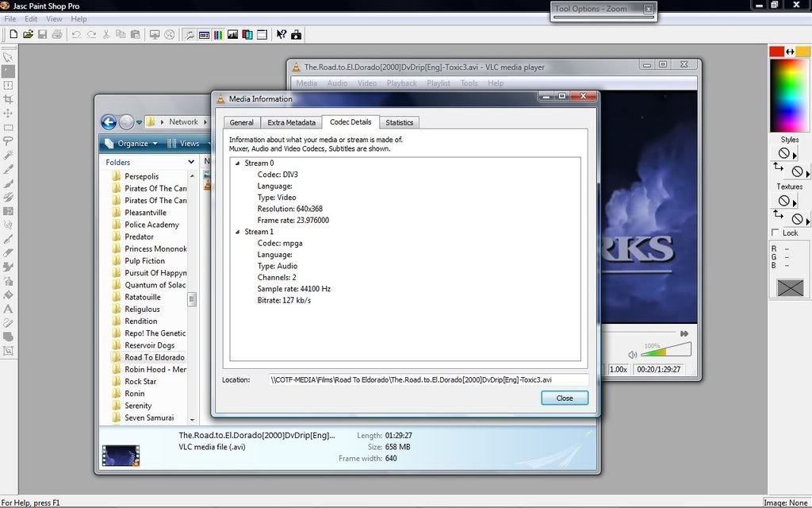
Task: Click Explorer Back navigation button
Action: [x=109, y=122]
